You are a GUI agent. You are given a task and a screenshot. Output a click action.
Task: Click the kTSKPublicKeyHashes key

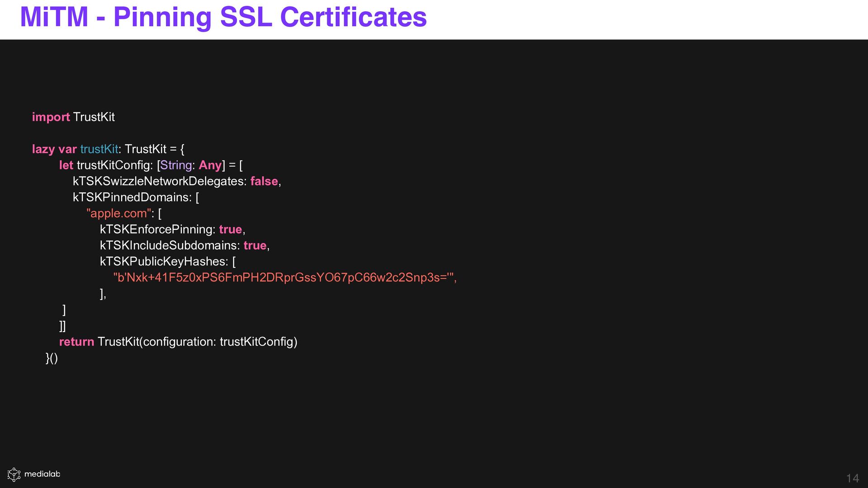tap(163, 262)
